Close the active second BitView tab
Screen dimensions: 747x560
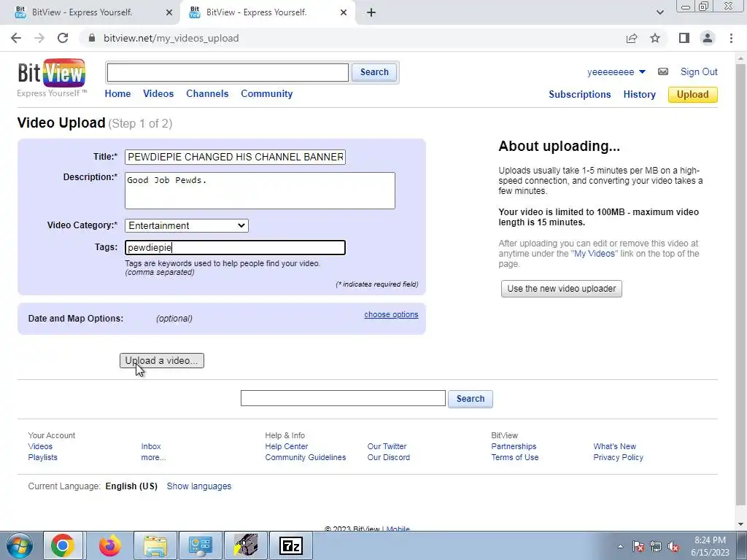coord(344,12)
